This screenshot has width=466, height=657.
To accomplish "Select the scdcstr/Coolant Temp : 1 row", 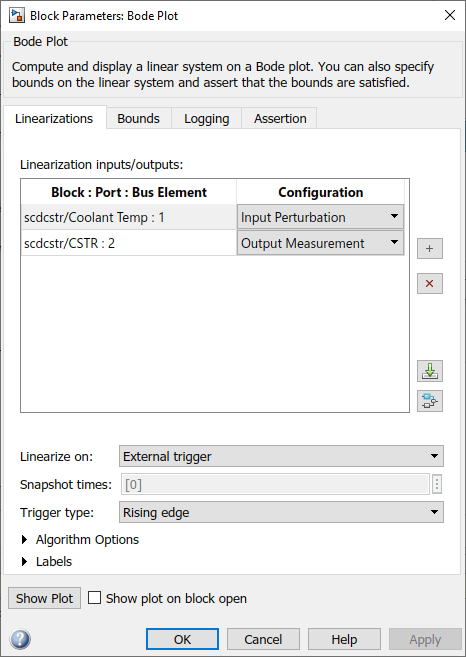I will point(129,217).
